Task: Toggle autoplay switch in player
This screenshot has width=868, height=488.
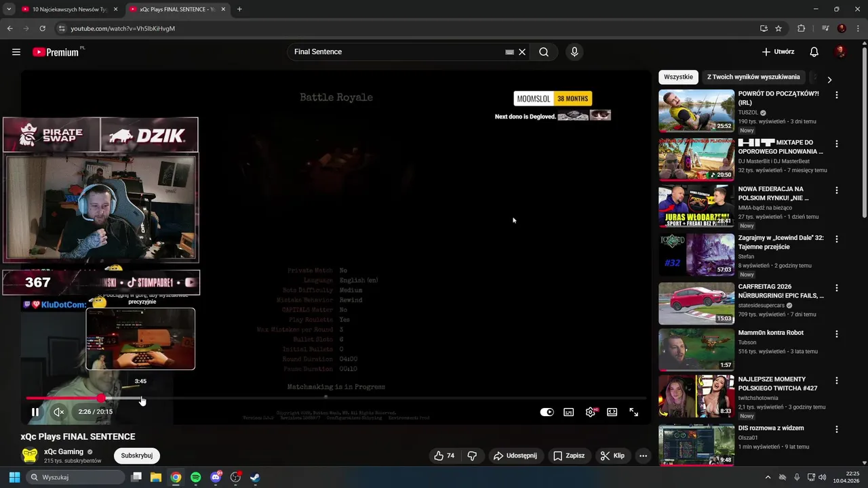Action: pos(547,412)
